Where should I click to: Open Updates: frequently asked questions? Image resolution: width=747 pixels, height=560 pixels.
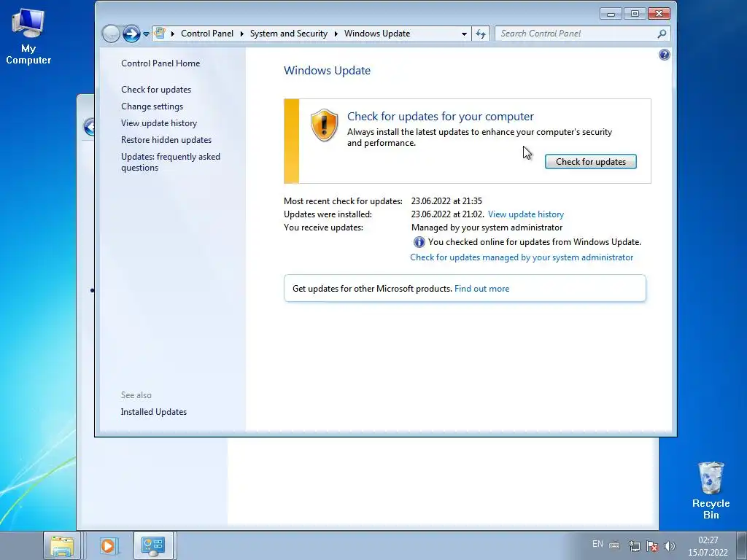click(171, 162)
